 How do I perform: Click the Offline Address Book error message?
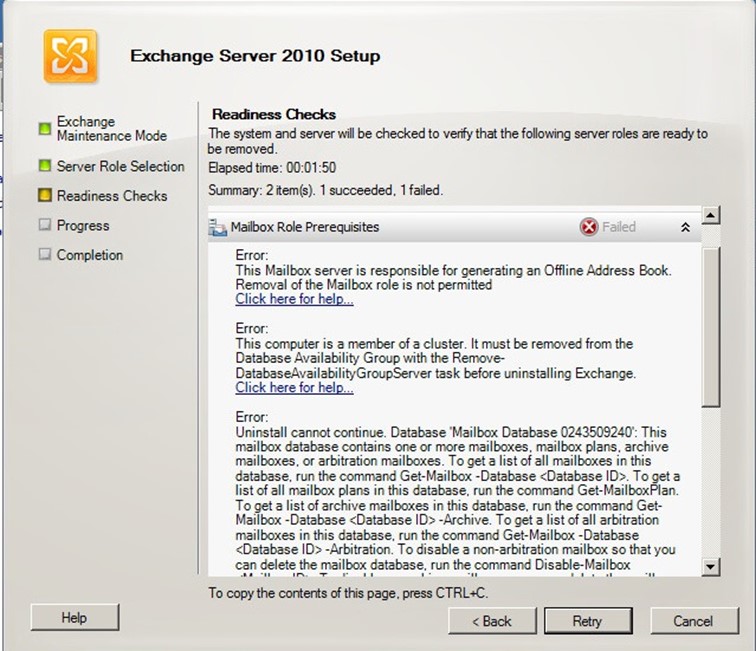pyautogui.click(x=453, y=277)
